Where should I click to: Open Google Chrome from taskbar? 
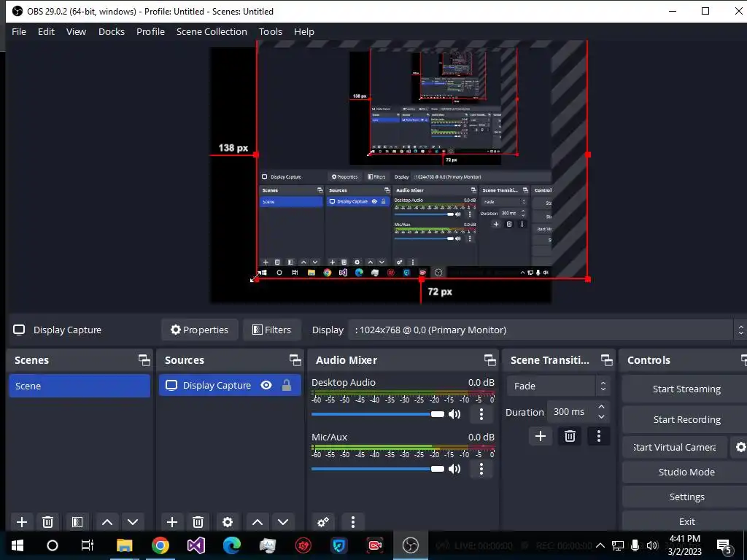pyautogui.click(x=160, y=545)
